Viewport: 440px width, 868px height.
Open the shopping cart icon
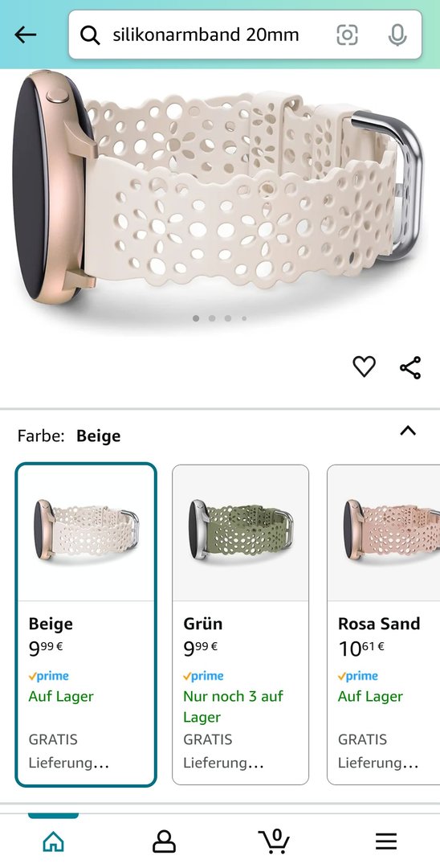[274, 841]
